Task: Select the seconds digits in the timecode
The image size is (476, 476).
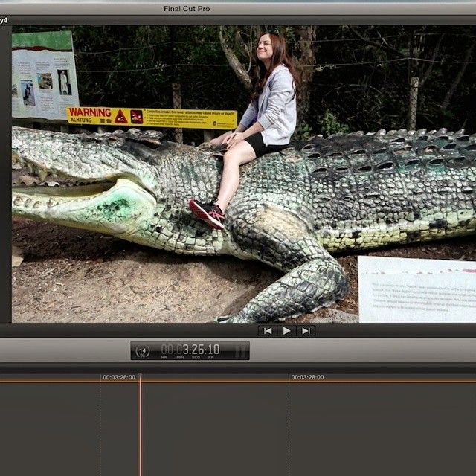Action: tap(196, 350)
